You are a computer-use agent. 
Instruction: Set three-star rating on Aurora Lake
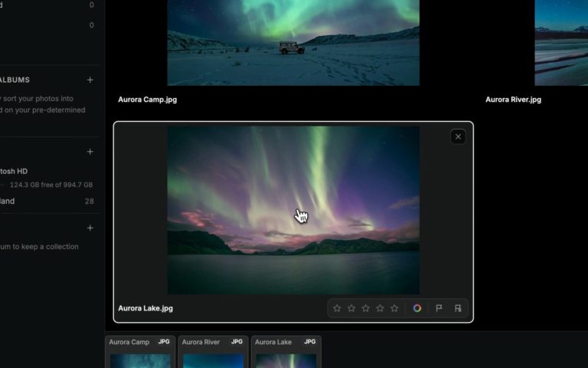pos(366,308)
